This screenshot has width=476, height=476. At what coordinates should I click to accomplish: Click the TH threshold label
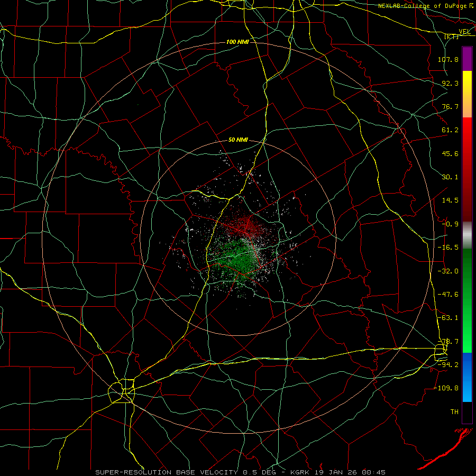[454, 412]
